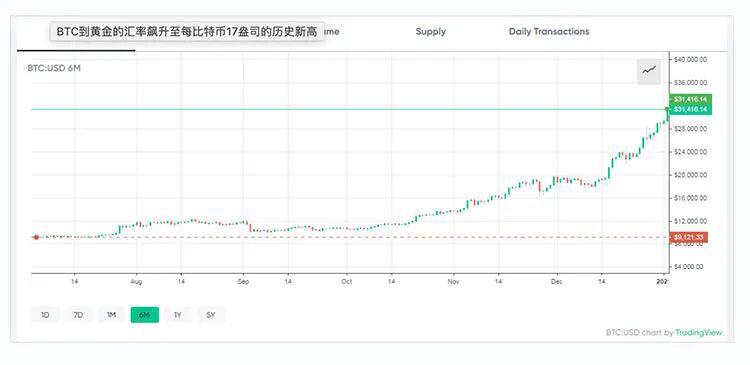Click the $9,121.33 red price label
The width and height of the screenshot is (750, 365).
[x=689, y=237]
